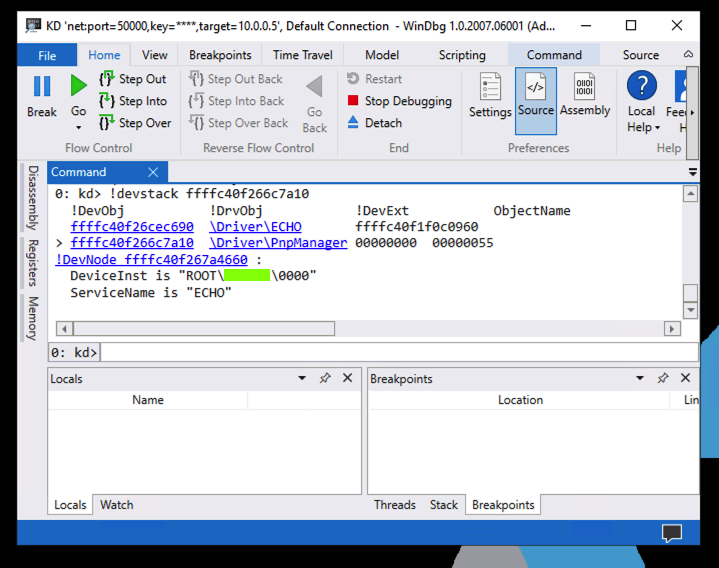Click the Detach eject icon
This screenshot has height=568, width=719.
point(353,122)
